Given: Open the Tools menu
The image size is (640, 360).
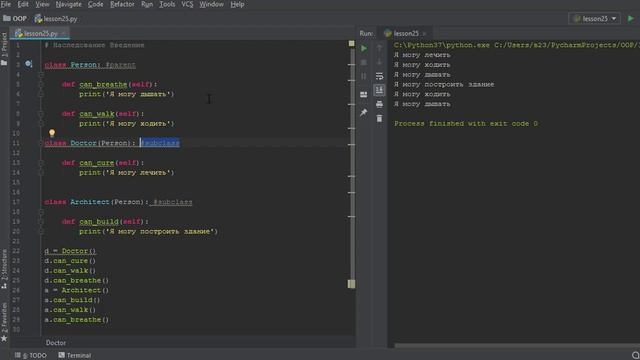Looking at the screenshot, I should (x=167, y=4).
